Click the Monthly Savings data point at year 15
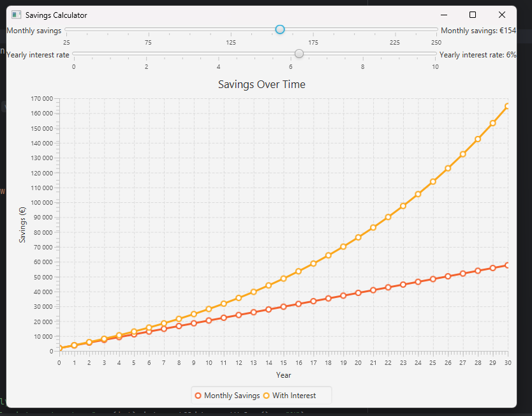This screenshot has width=532, height=416. click(284, 307)
